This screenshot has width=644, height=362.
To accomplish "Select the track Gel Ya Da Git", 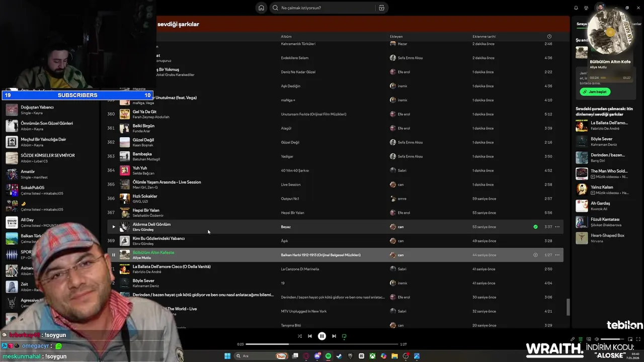I will 144,112.
